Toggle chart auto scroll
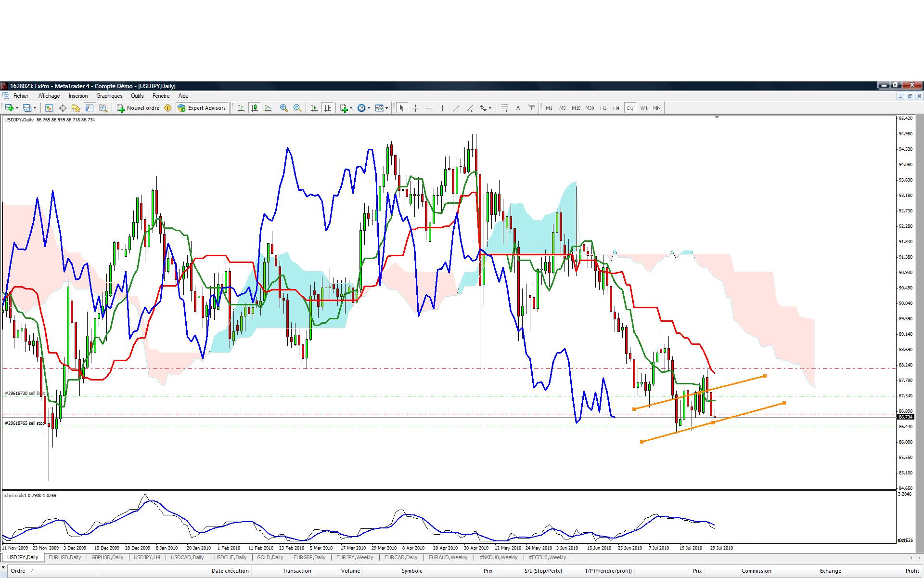The height and width of the screenshot is (578, 924). point(314,108)
